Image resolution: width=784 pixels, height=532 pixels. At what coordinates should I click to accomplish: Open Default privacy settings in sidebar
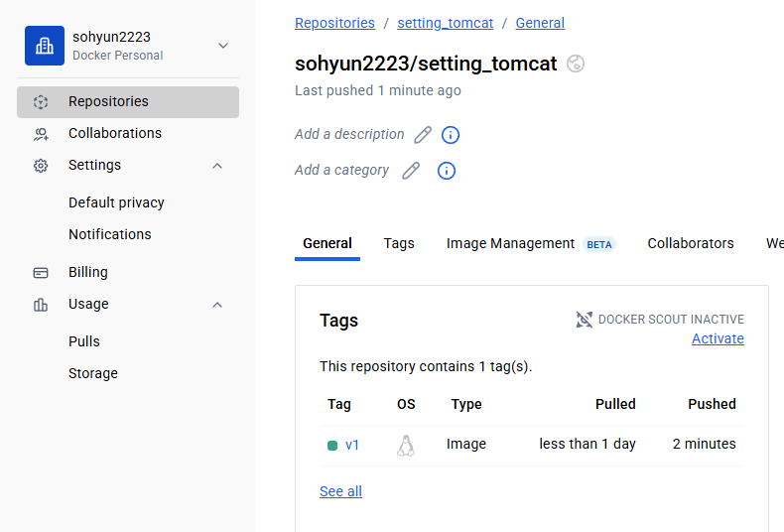point(116,202)
